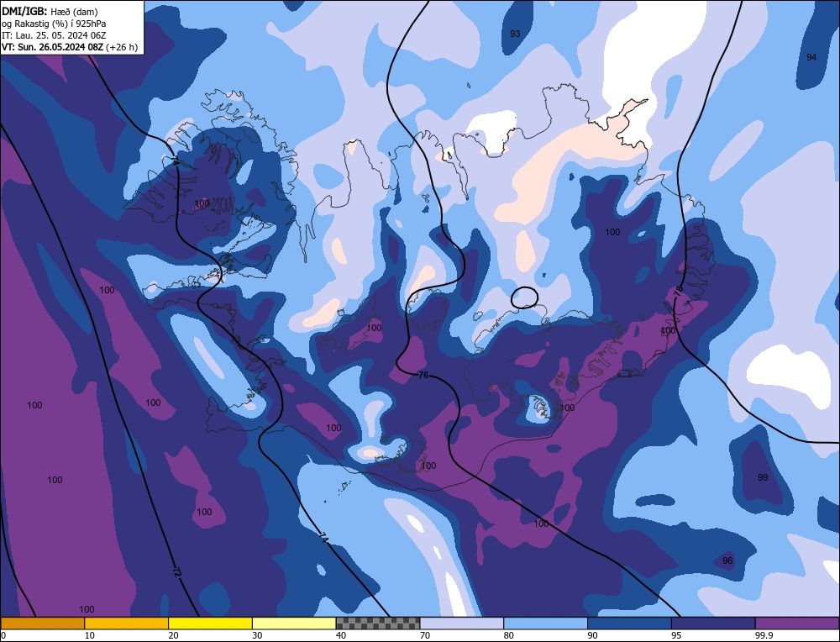Click the gray checkered 40–70 legend swatch
840x642 pixels.
pyautogui.click(x=378, y=623)
